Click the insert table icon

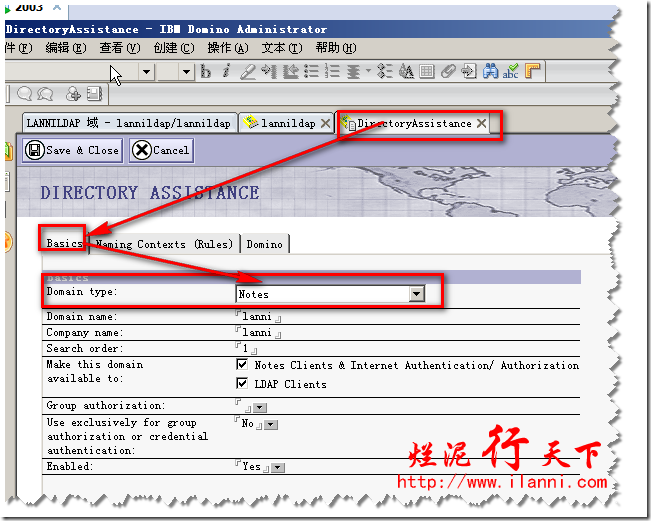click(x=427, y=71)
